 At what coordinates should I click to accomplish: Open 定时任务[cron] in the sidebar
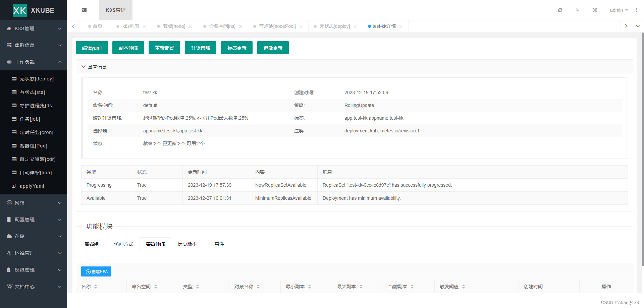[34, 132]
